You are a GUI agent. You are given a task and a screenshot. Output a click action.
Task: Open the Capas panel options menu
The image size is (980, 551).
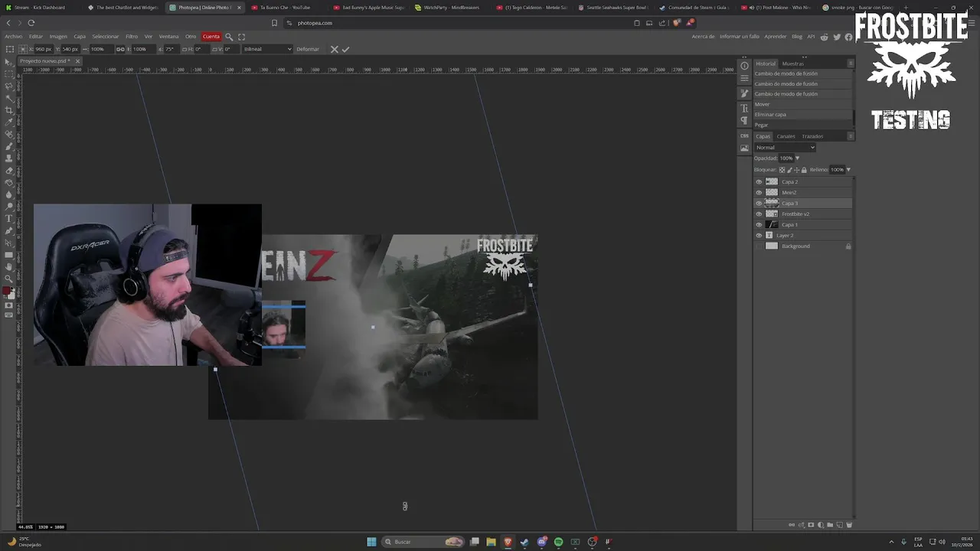pyautogui.click(x=851, y=136)
